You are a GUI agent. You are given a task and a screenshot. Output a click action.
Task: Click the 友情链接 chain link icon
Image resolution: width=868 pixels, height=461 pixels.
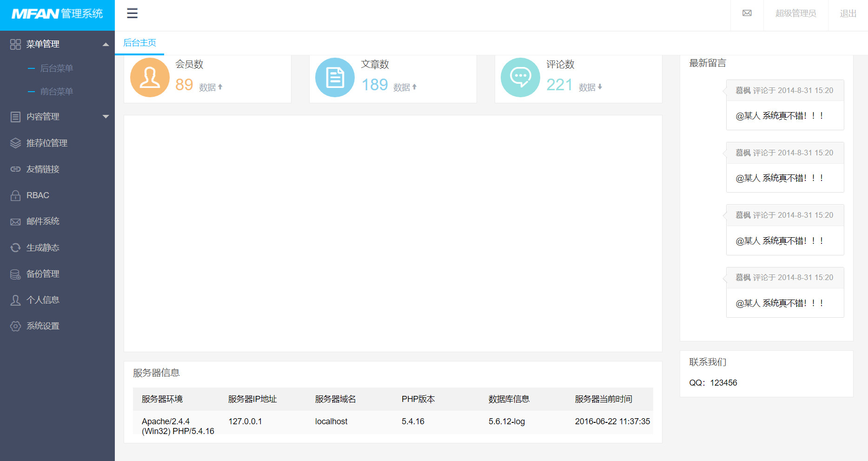coord(15,169)
